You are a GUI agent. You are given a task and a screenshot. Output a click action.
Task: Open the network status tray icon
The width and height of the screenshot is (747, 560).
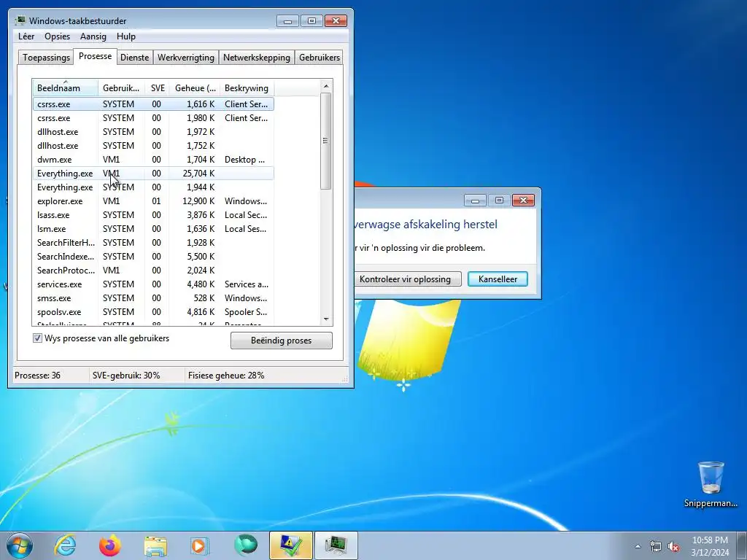pos(656,546)
